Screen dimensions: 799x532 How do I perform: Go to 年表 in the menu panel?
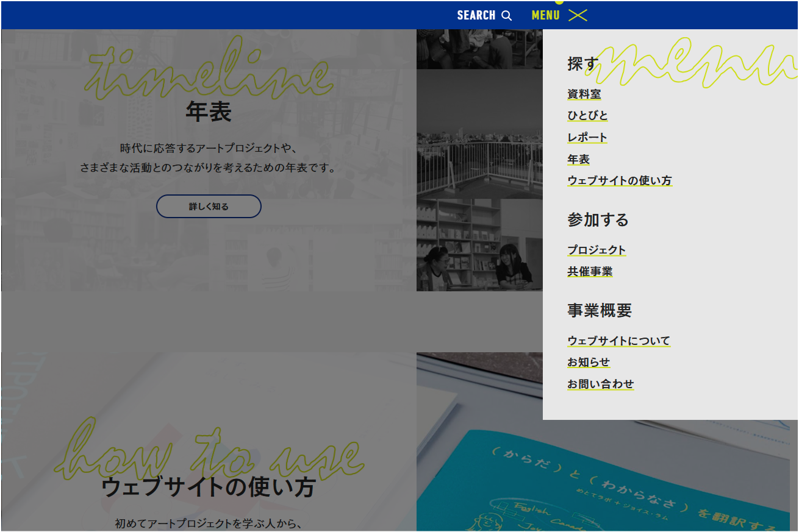[x=578, y=160]
